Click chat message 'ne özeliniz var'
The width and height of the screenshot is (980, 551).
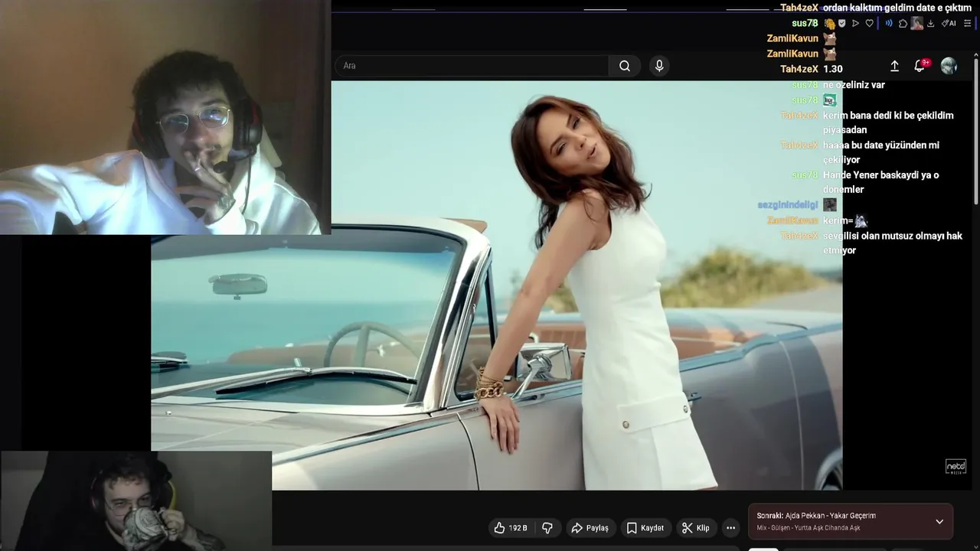[x=854, y=85]
